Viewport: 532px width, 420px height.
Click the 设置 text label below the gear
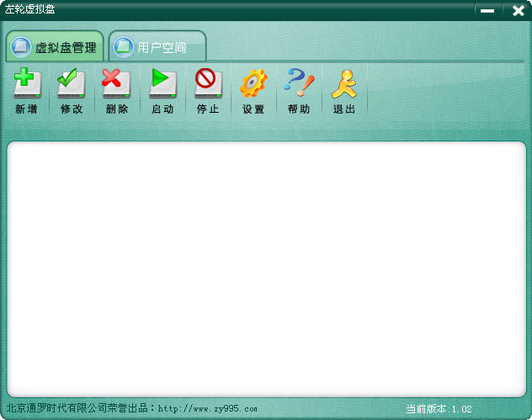tap(253, 109)
